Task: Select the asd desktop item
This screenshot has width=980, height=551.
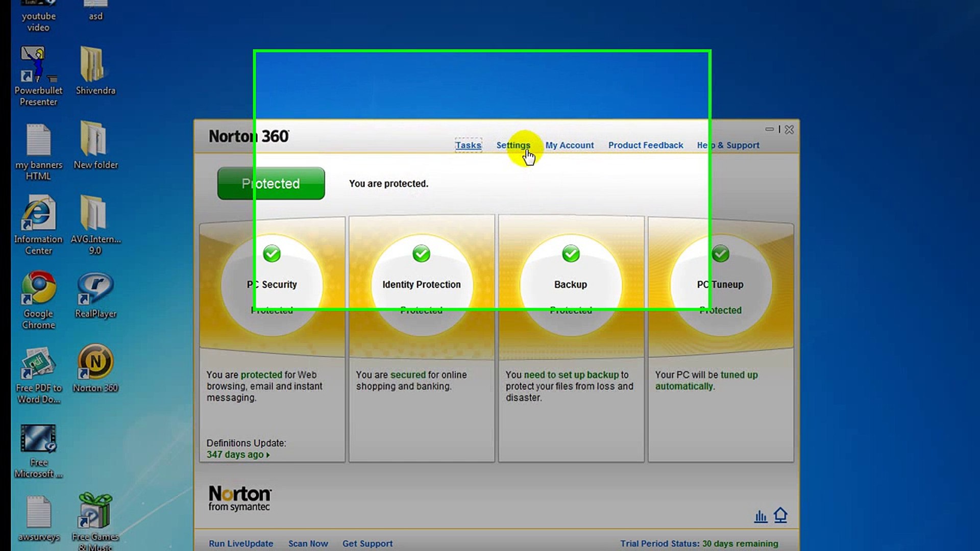Action: pos(95,11)
